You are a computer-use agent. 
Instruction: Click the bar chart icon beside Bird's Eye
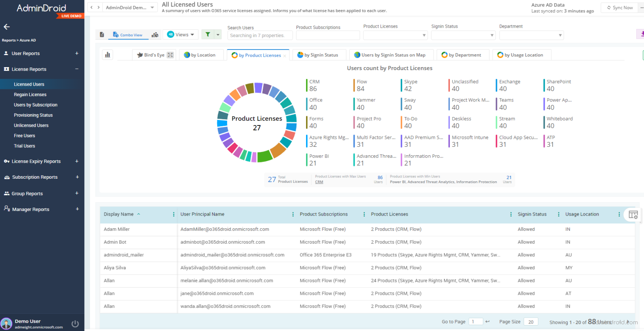[x=108, y=55]
